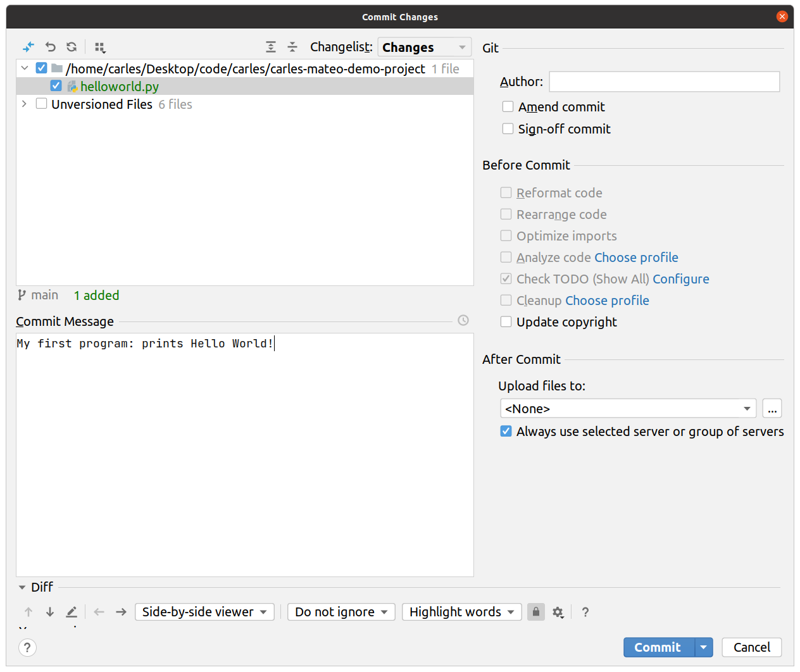The image size is (800, 672).
Task: Click the Commit button
Action: pos(658,647)
